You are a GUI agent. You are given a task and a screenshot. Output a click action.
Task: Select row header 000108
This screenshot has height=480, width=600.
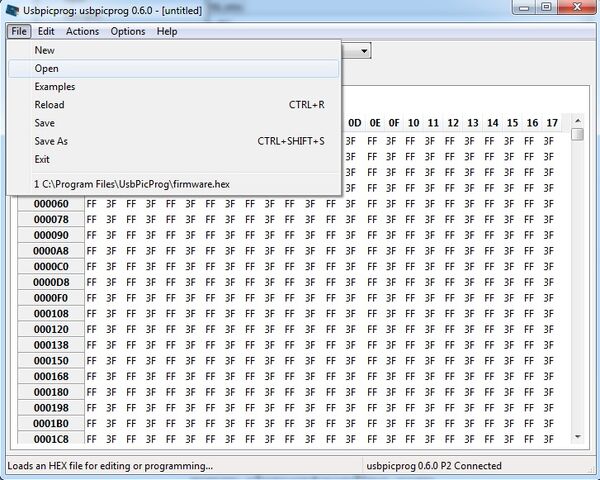click(x=51, y=313)
